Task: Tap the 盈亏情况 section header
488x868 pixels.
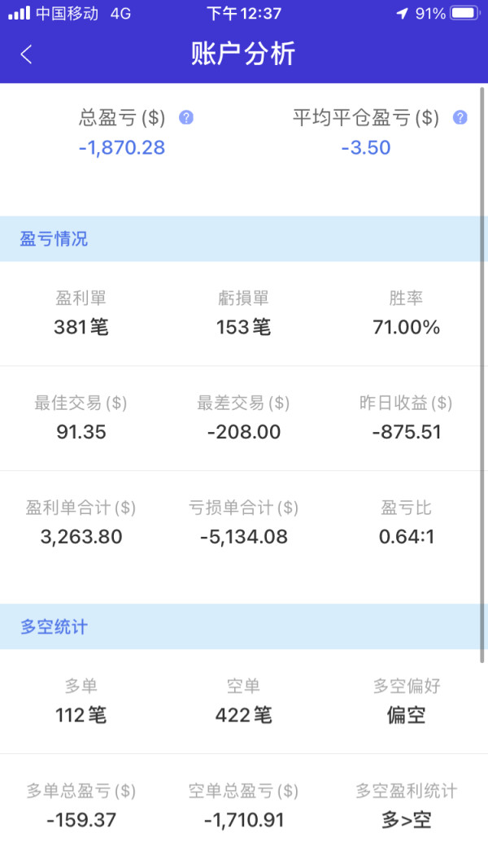Action: (x=54, y=239)
